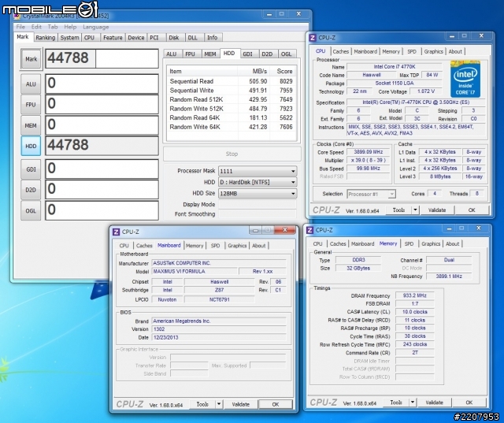Click the Sequential Read result row
The height and width of the screenshot is (423, 504).
pyautogui.click(x=231, y=81)
